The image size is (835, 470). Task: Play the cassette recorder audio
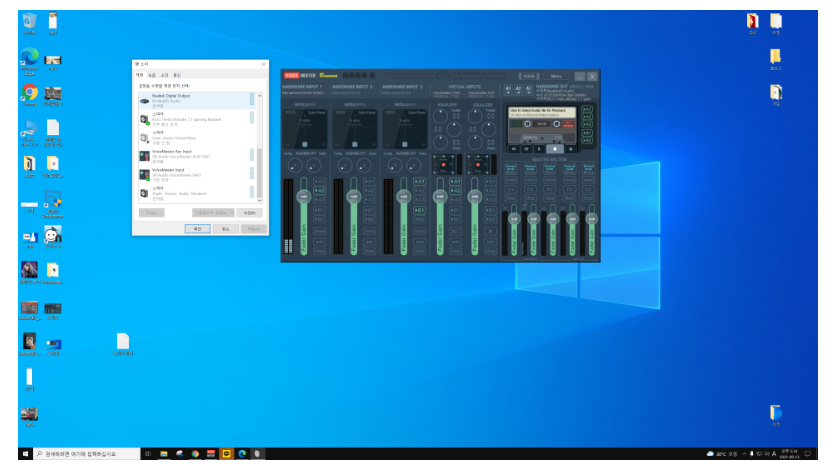pos(539,149)
